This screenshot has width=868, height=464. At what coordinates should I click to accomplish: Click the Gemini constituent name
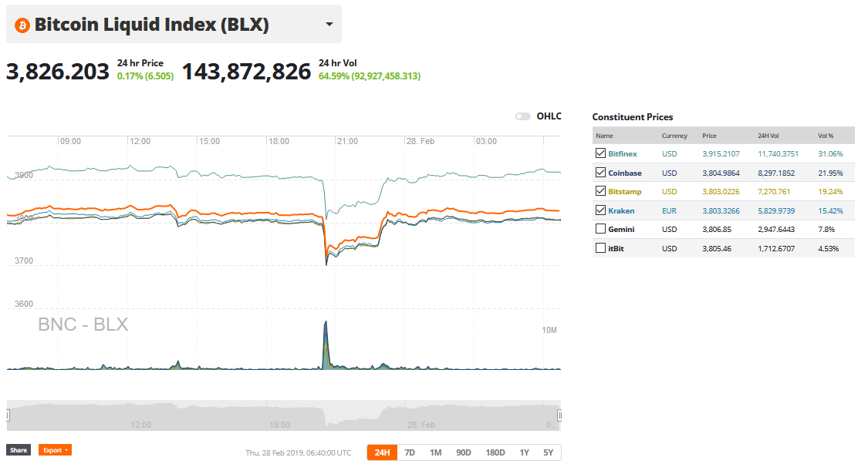point(621,230)
